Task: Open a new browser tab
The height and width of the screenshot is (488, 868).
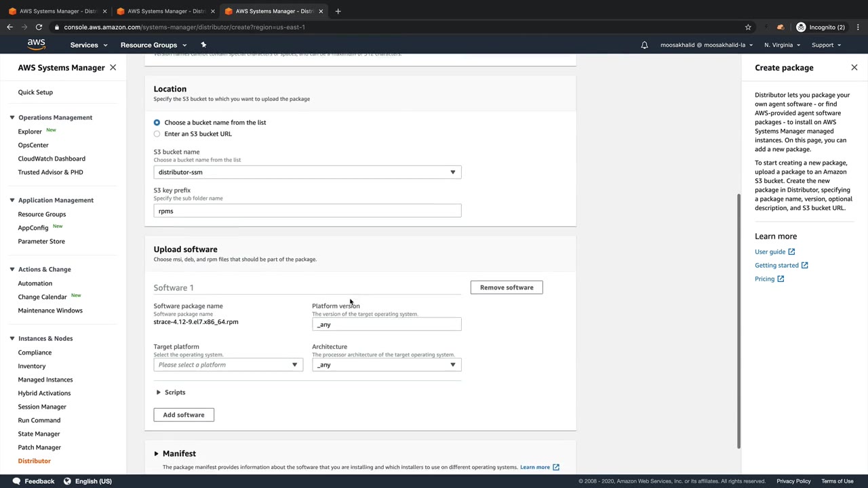Action: pos(338,11)
